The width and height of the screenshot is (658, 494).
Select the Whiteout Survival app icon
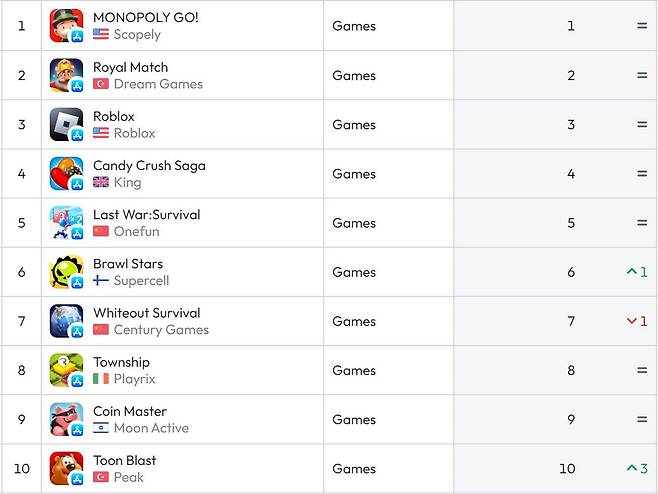pos(66,321)
